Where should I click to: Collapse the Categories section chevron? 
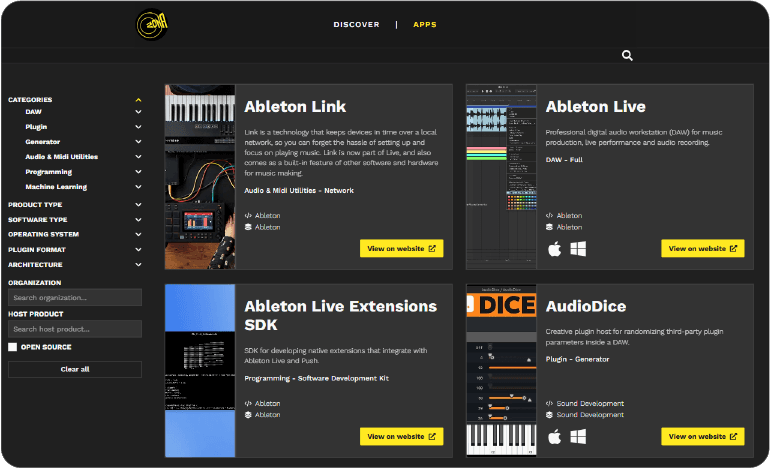(x=138, y=100)
